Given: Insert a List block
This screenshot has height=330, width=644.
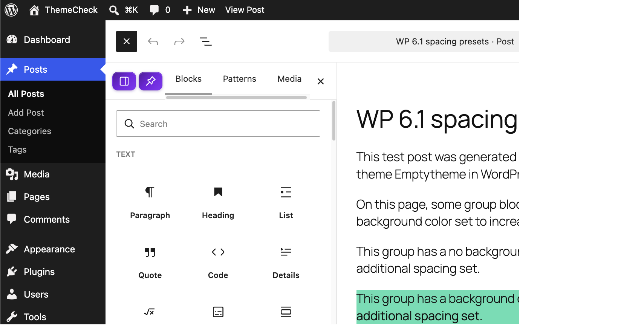Looking at the screenshot, I should [286, 202].
